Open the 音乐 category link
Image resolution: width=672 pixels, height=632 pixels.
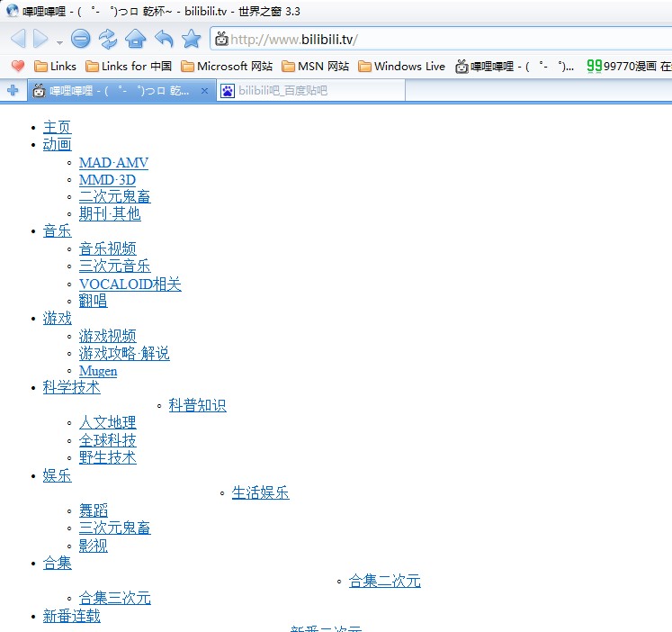pos(57,231)
